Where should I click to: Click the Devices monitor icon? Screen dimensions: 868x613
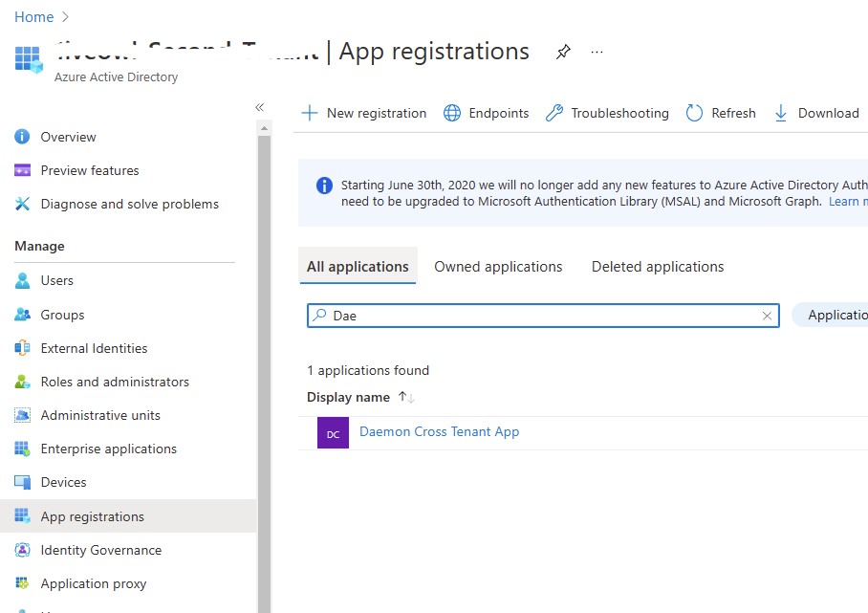click(x=23, y=482)
